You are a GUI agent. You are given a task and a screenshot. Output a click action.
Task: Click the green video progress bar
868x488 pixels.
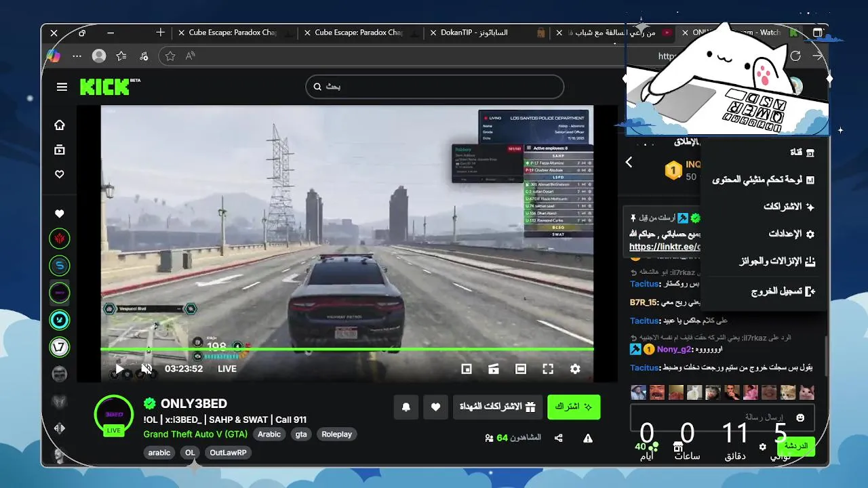pos(347,349)
